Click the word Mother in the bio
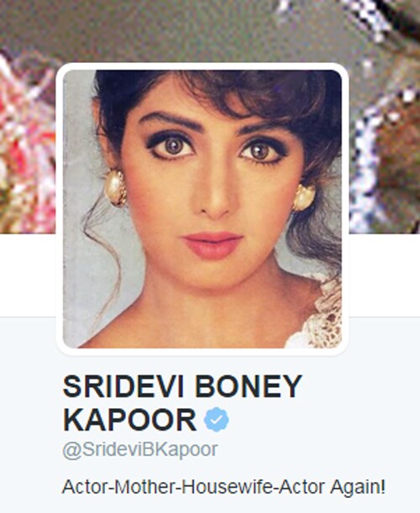Screen dimensions: 420x513 tap(144, 487)
